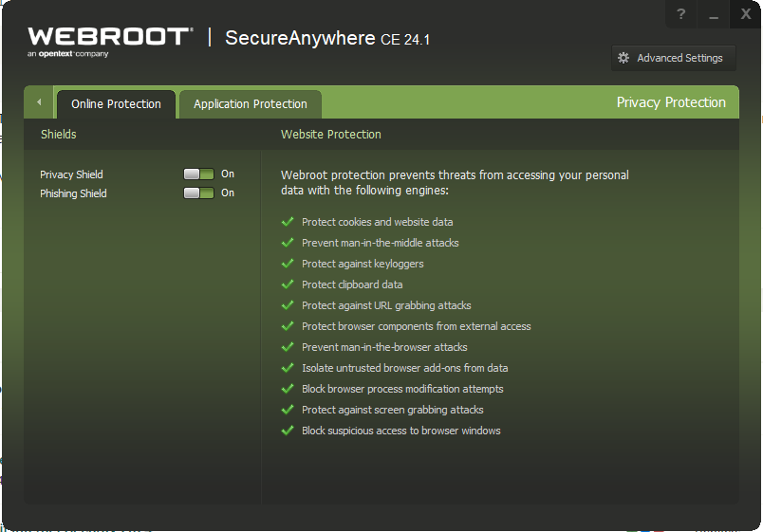763x532 pixels.
Task: Minimize the Webroot window
Action: [714, 14]
